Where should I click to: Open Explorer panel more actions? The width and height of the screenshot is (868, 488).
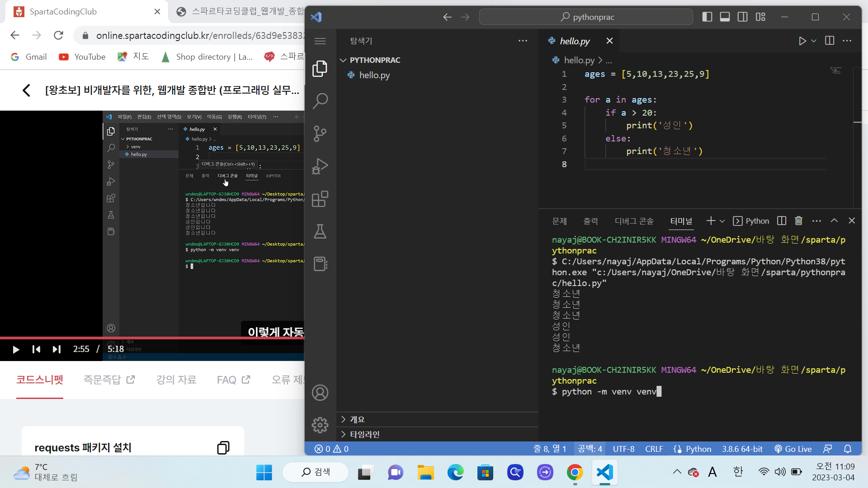(523, 41)
